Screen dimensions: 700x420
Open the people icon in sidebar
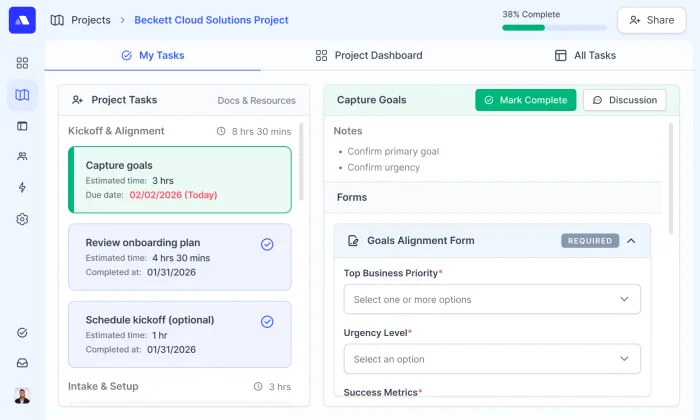(22, 156)
